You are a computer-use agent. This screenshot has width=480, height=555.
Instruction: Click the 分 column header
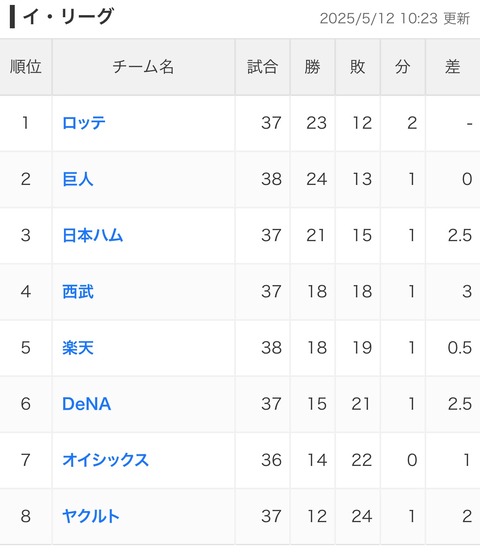403,67
